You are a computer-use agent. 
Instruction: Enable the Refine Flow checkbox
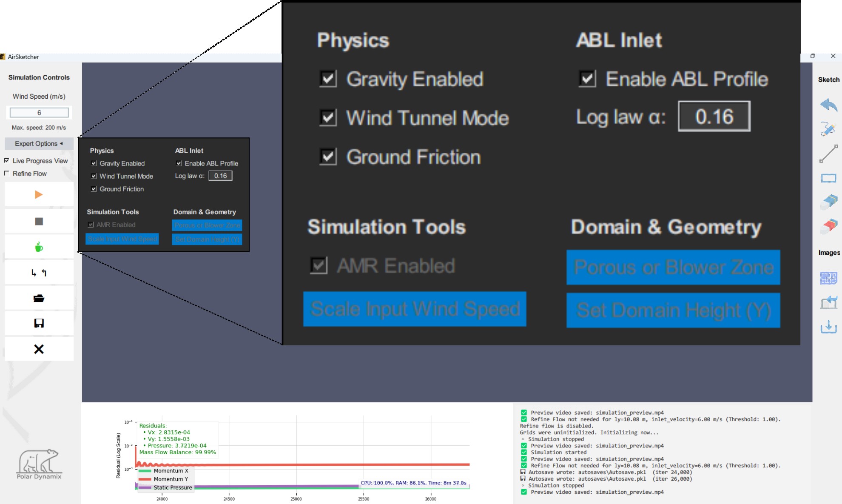click(x=7, y=173)
